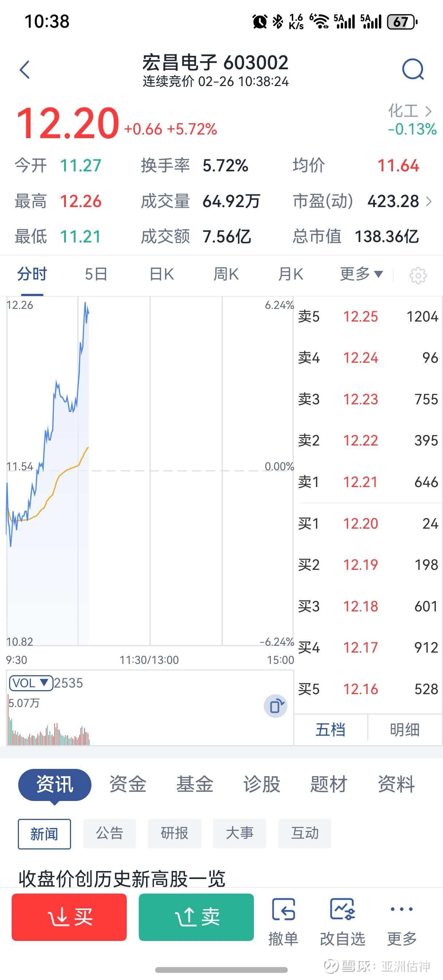Tap the edit watchlist (改自选) icon
Screen dimensions: 443x980
coord(342,921)
